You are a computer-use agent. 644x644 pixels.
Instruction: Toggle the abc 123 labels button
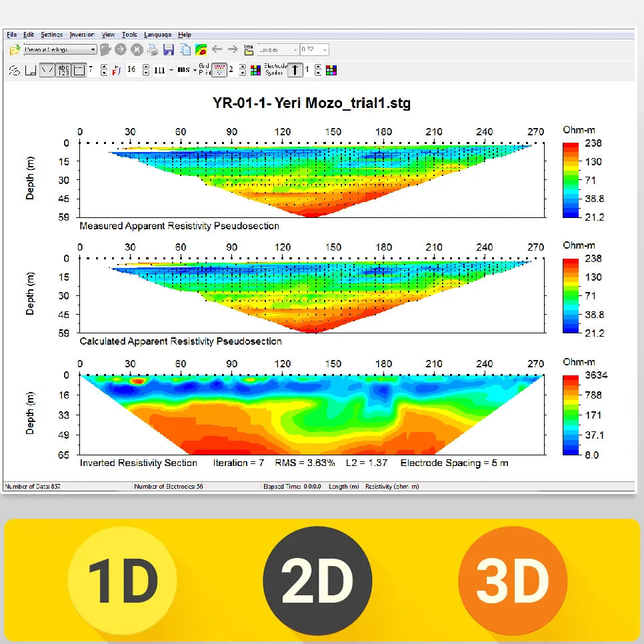click(63, 70)
